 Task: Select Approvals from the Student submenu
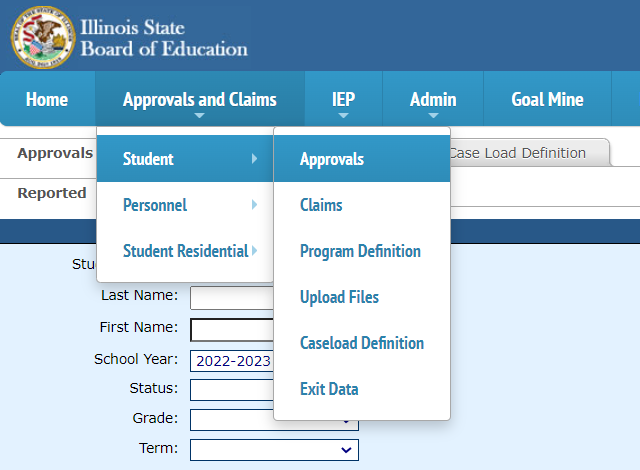pos(332,159)
